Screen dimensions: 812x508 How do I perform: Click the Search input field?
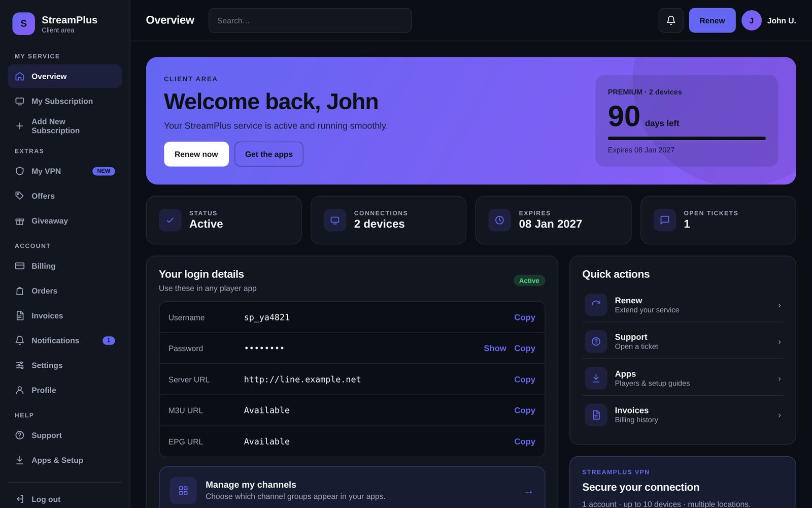click(x=310, y=20)
